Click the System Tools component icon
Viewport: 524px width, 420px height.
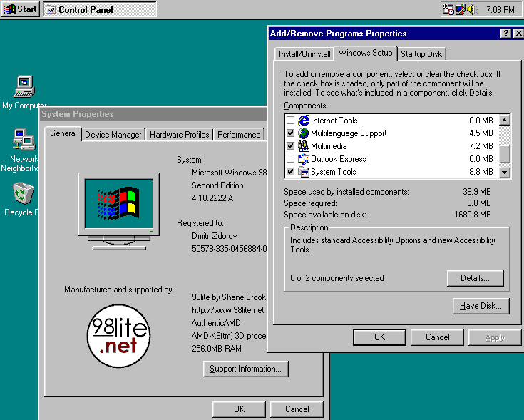coord(304,172)
